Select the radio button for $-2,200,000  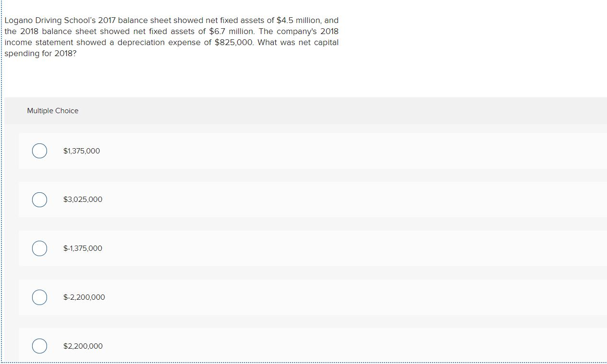[x=40, y=297]
